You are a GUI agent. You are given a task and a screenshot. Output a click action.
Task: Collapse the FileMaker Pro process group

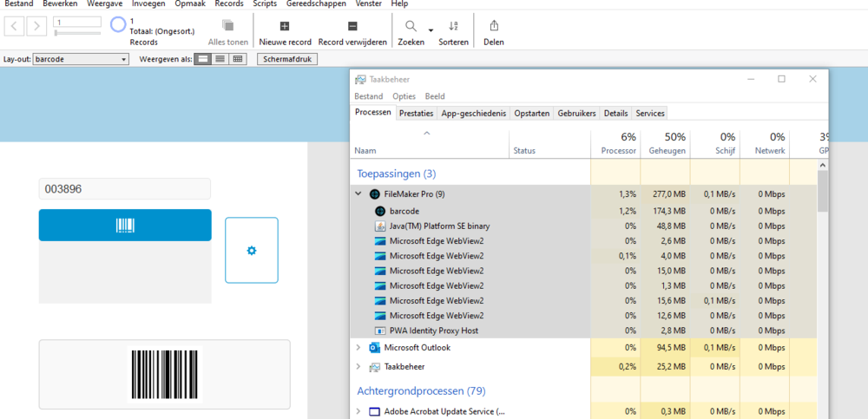point(358,194)
